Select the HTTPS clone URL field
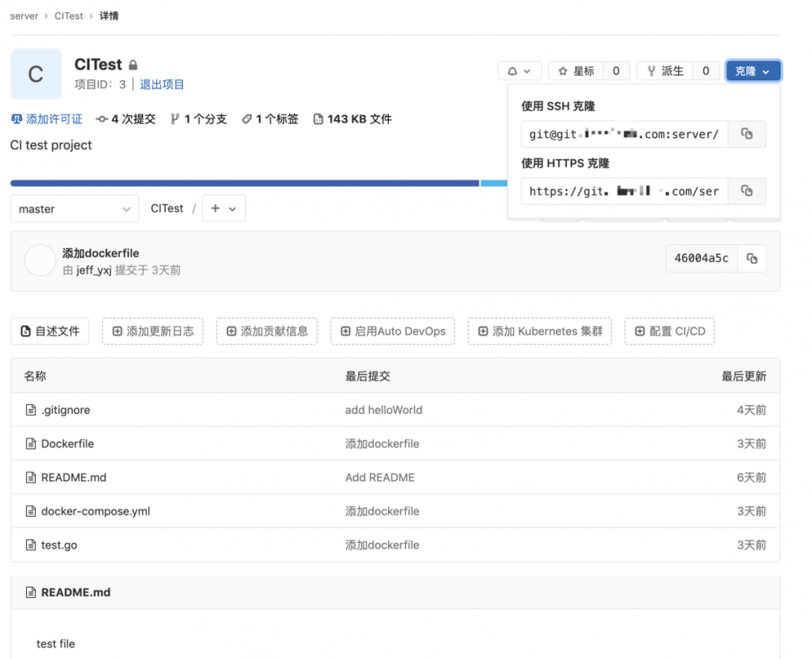Screen dimensions: 812x659 pos(624,191)
